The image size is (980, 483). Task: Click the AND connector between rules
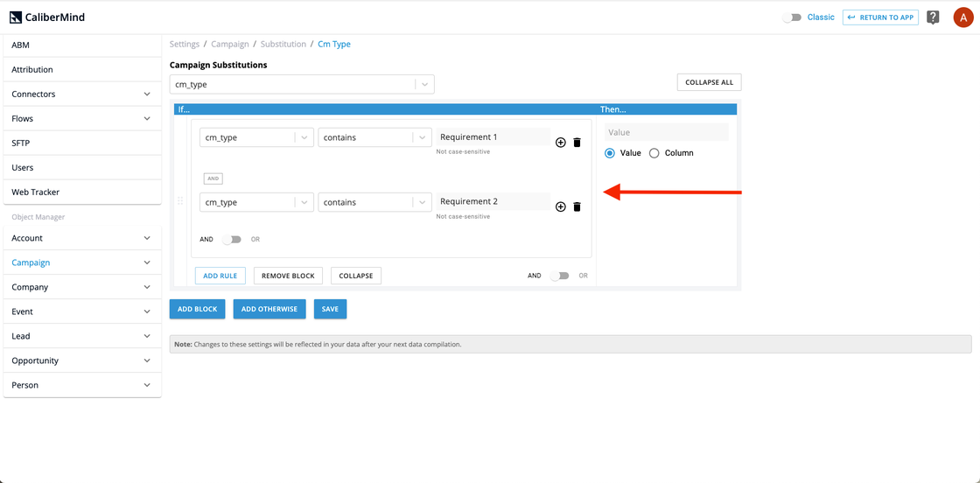(x=213, y=178)
